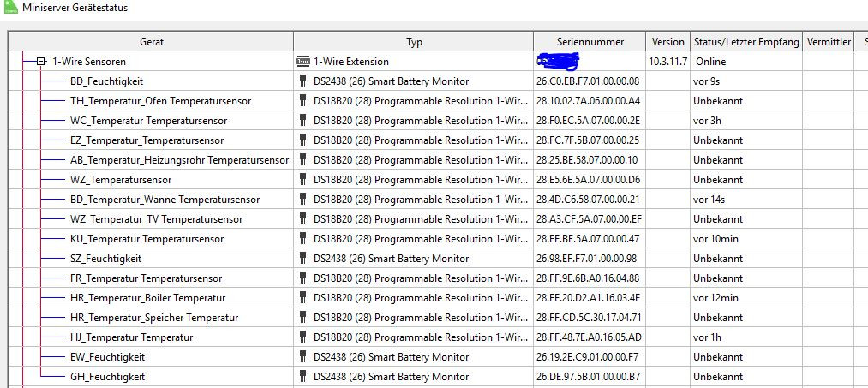Image resolution: width=868 pixels, height=388 pixels.
Task: Select AB_Temperatur_Heizungsrohr Temperatursensor entry
Action: [179, 160]
